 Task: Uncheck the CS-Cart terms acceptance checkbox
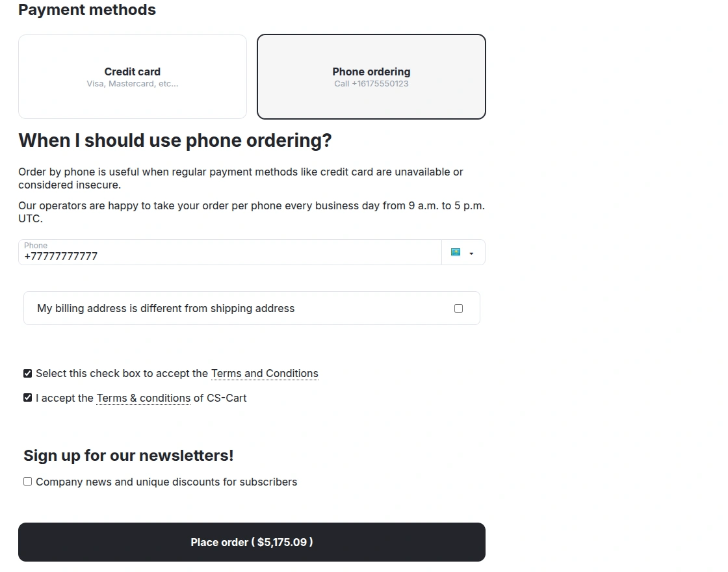(x=27, y=398)
